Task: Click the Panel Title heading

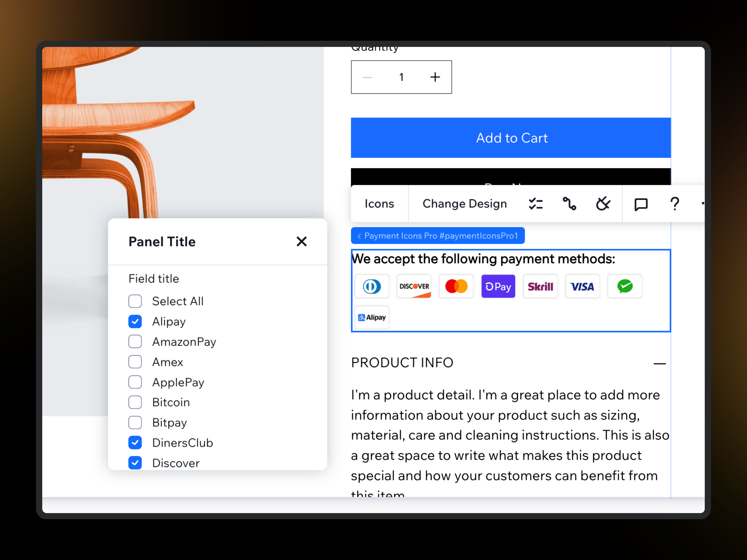Action: pos(162,242)
